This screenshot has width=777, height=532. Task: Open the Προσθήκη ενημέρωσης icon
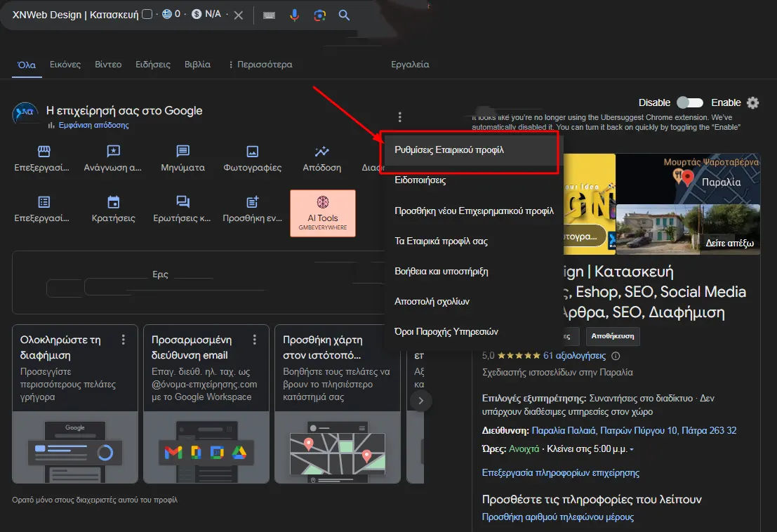(252, 201)
